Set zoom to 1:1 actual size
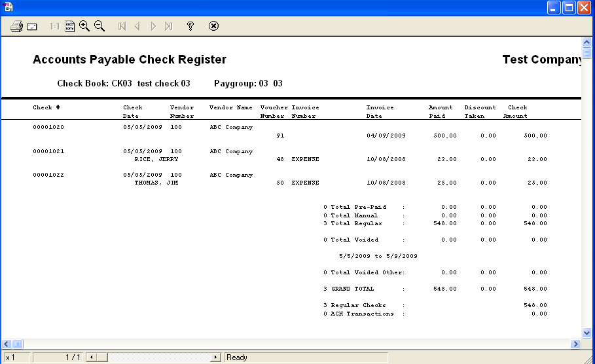Viewport: 595px width, 364px height. (54, 26)
